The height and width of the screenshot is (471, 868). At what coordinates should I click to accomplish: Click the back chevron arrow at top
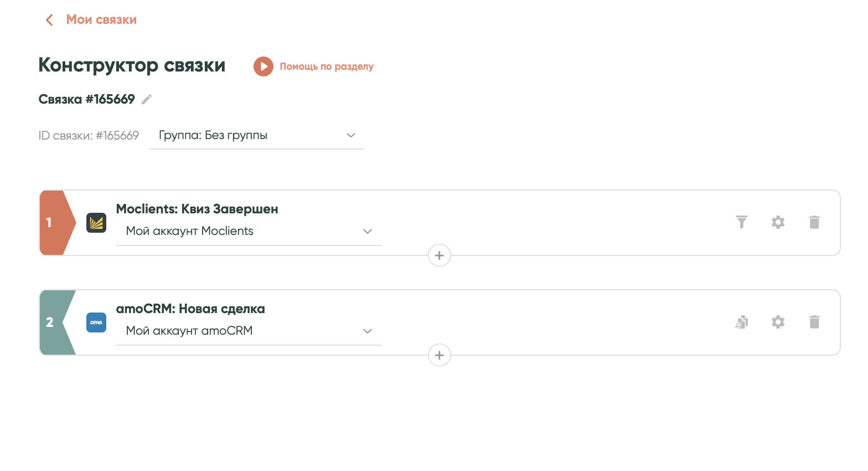(49, 20)
